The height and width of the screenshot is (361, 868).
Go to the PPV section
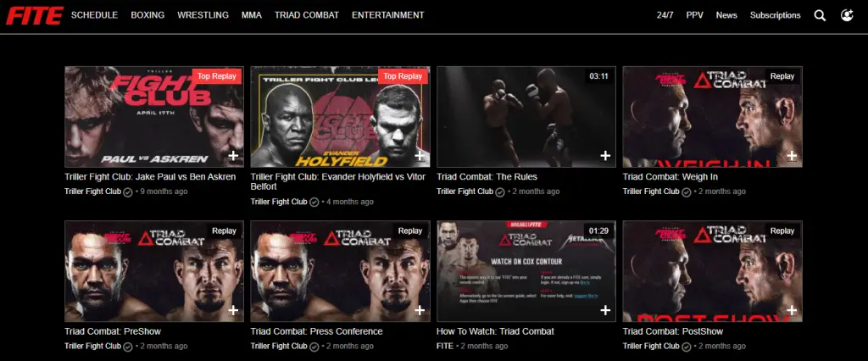pos(695,15)
